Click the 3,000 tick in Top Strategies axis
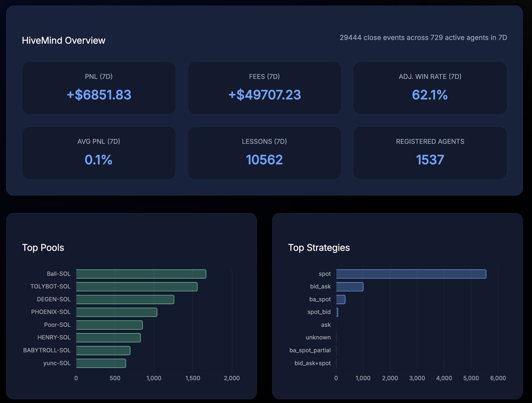The width and height of the screenshot is (532, 403). click(417, 378)
